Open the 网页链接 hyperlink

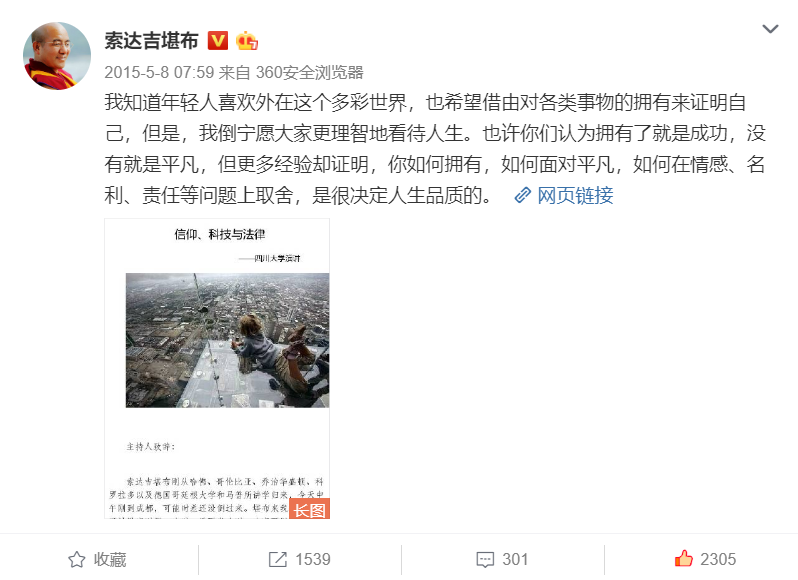[x=575, y=195]
